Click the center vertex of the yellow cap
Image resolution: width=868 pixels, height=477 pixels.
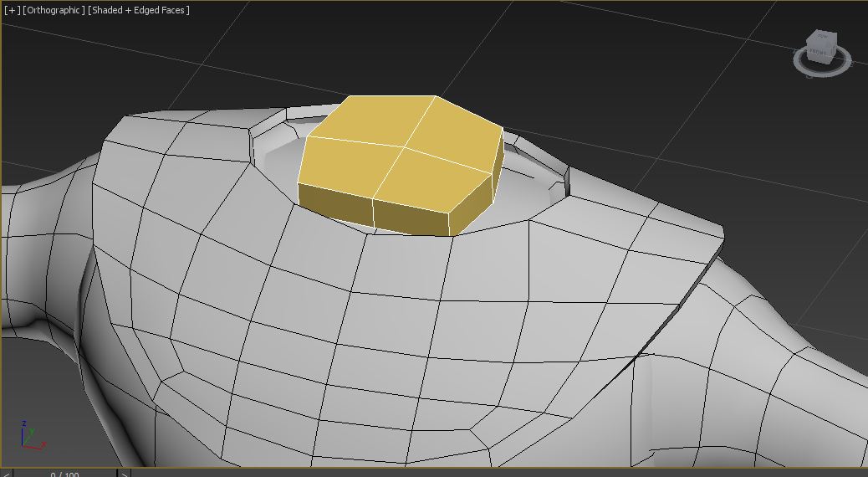(405, 149)
